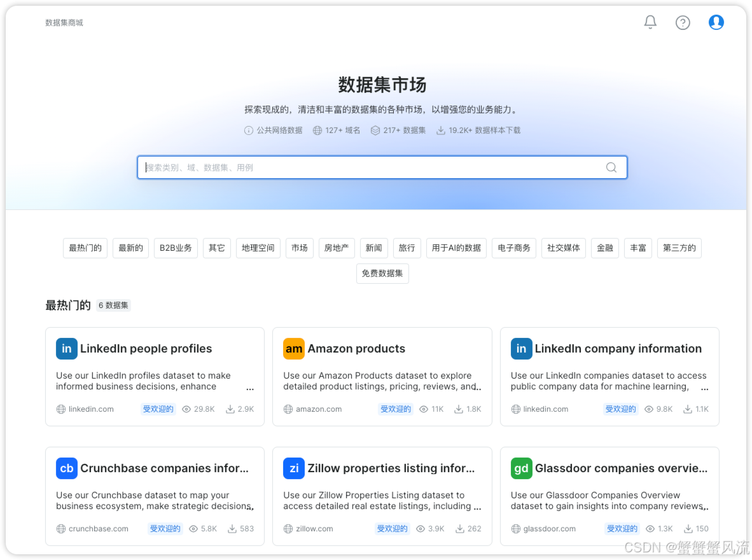This screenshot has height=560, width=752.
Task: Click the Crunchbase 'cb' logo icon
Action: (67, 468)
